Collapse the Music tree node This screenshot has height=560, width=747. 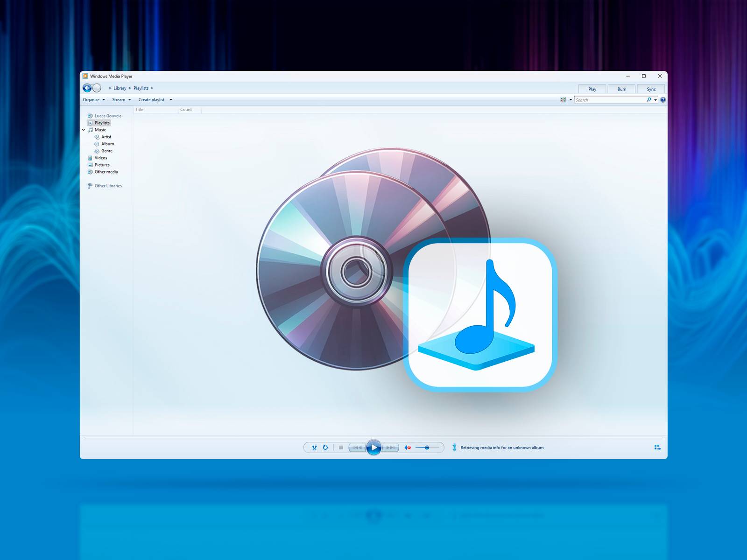pyautogui.click(x=84, y=130)
